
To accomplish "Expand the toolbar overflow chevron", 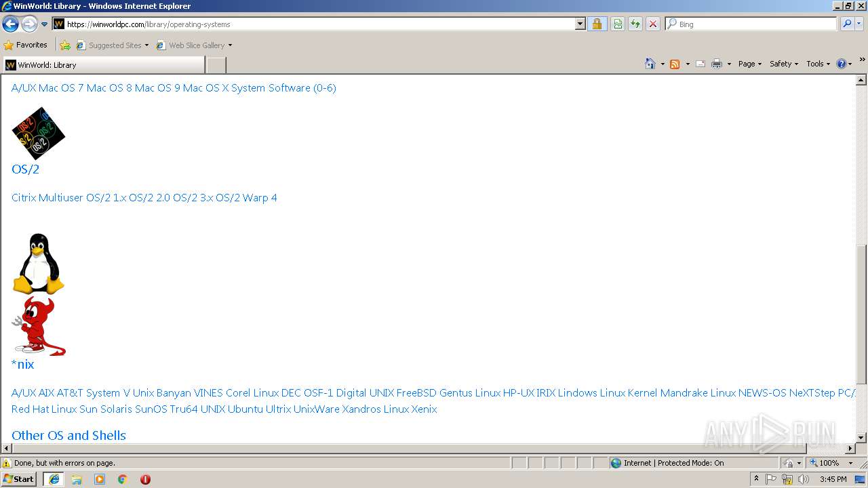I will click(x=862, y=60).
